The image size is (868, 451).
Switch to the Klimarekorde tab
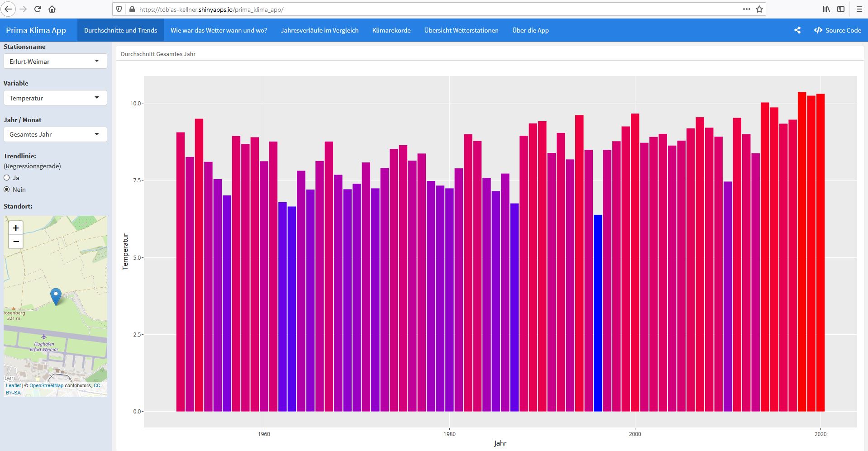tap(391, 30)
